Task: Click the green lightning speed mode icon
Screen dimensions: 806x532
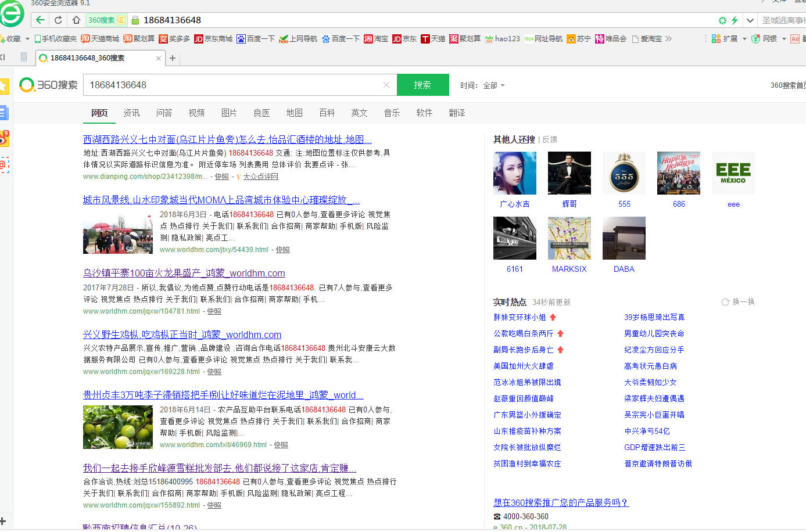Action: point(735,20)
